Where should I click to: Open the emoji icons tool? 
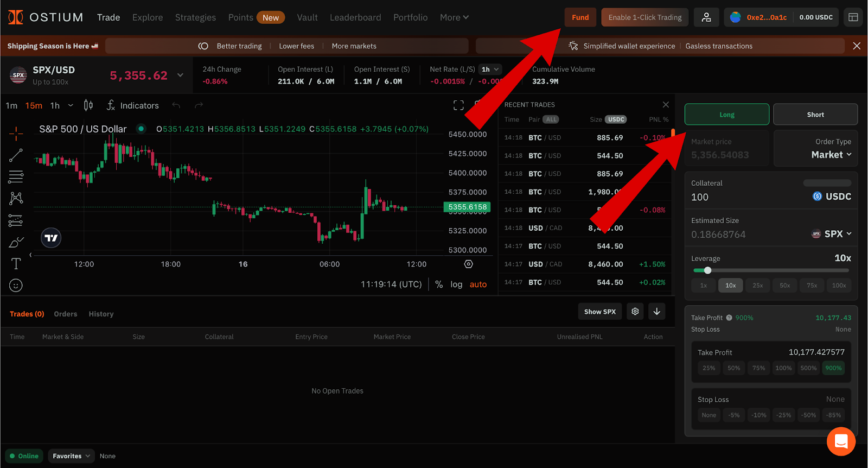[16, 285]
